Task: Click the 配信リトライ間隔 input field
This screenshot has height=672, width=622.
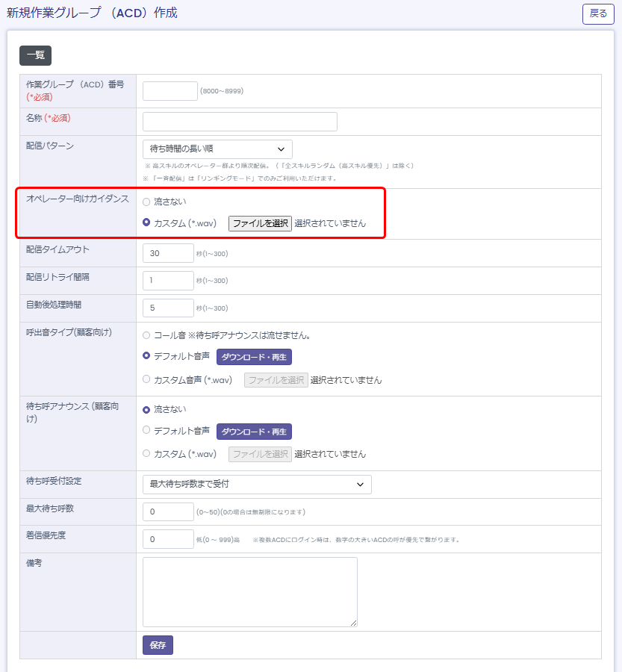Action: click(168, 281)
